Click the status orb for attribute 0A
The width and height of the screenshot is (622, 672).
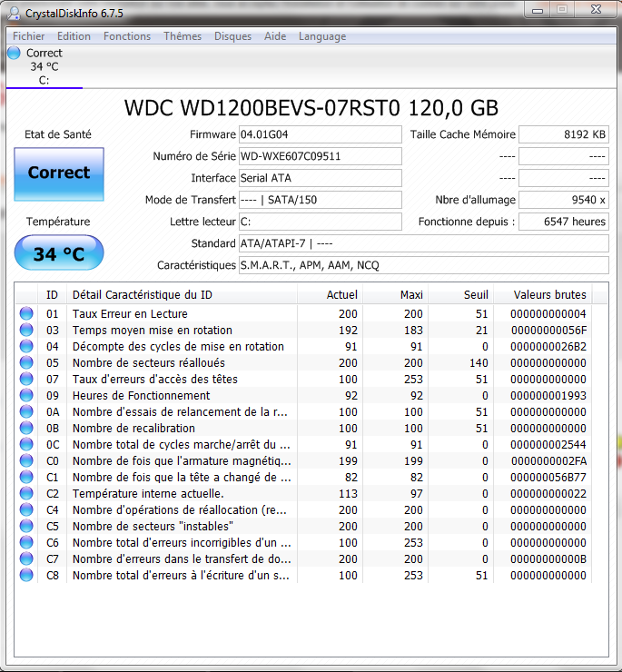(26, 411)
